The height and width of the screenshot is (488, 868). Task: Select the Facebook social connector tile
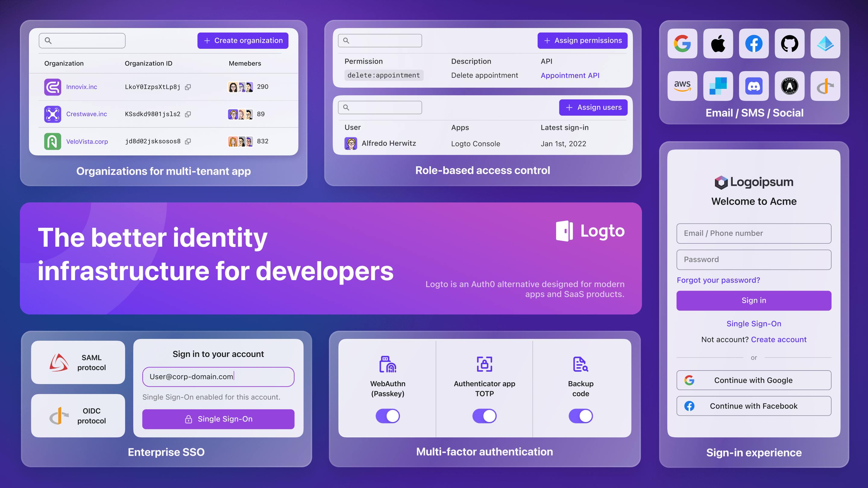pos(754,43)
